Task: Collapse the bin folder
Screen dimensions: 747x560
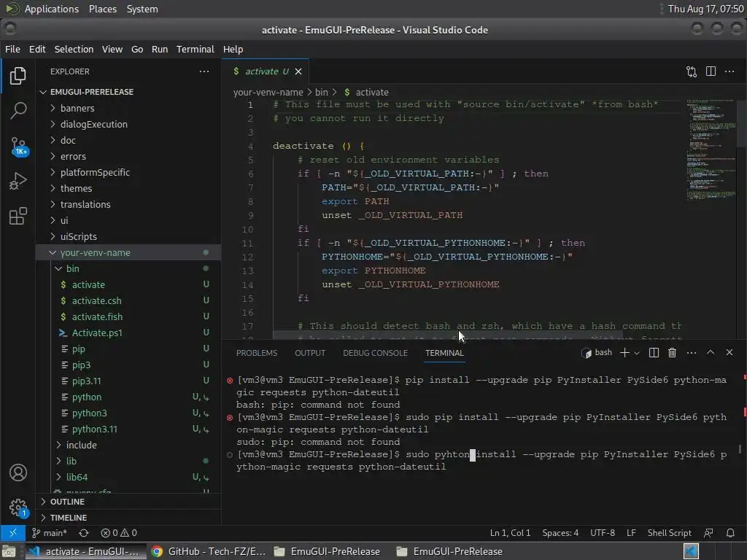Action: pyautogui.click(x=128, y=268)
